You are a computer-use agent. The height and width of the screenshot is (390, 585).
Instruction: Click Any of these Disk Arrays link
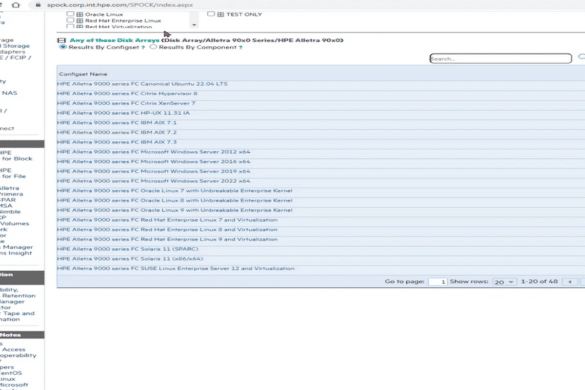(x=115, y=40)
